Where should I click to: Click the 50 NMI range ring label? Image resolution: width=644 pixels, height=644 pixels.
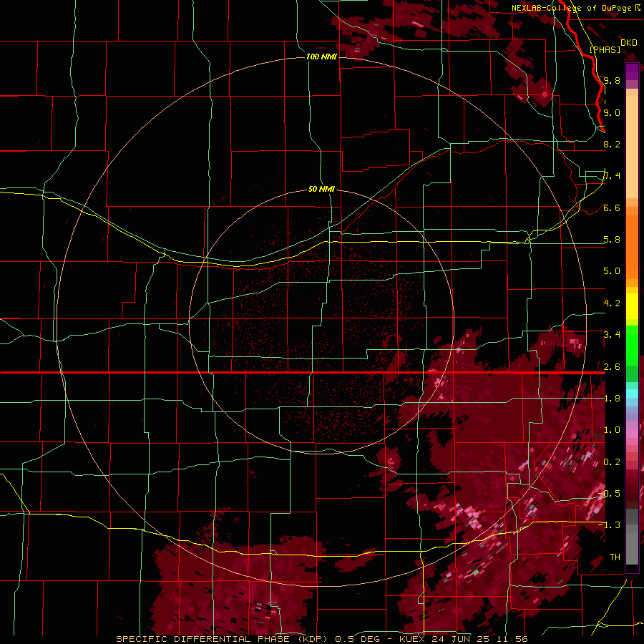pos(321,189)
